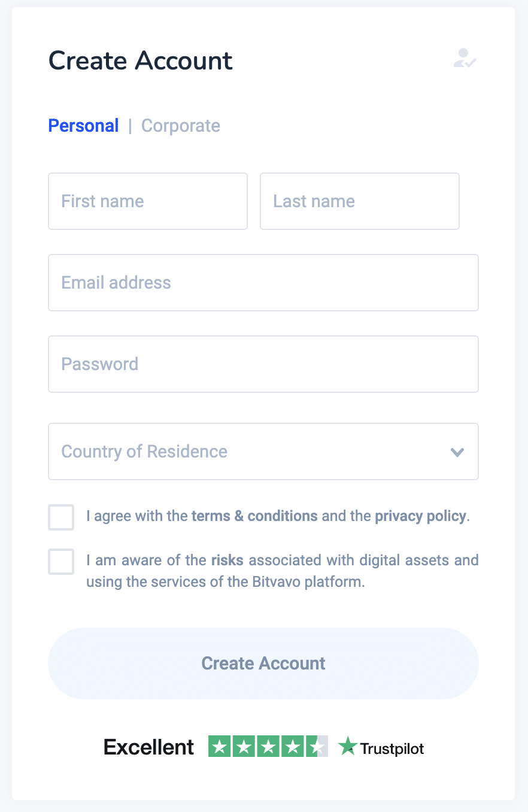This screenshot has height=812, width=528.
Task: Click the first green Trustpilot rating star
Action: click(x=220, y=746)
